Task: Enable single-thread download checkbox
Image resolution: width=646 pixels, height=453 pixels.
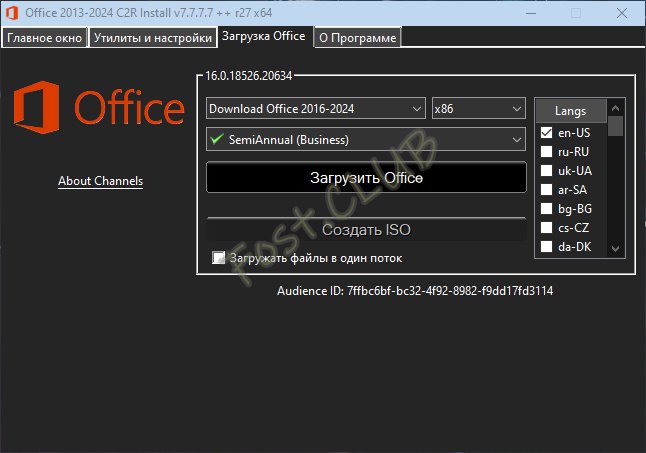Action: coord(219,258)
